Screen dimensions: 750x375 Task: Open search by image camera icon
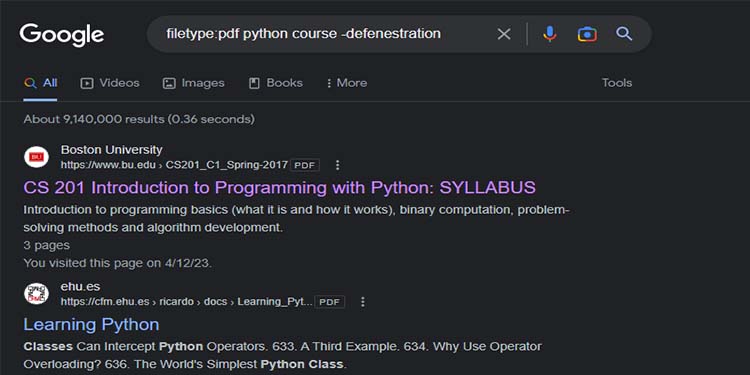[587, 34]
